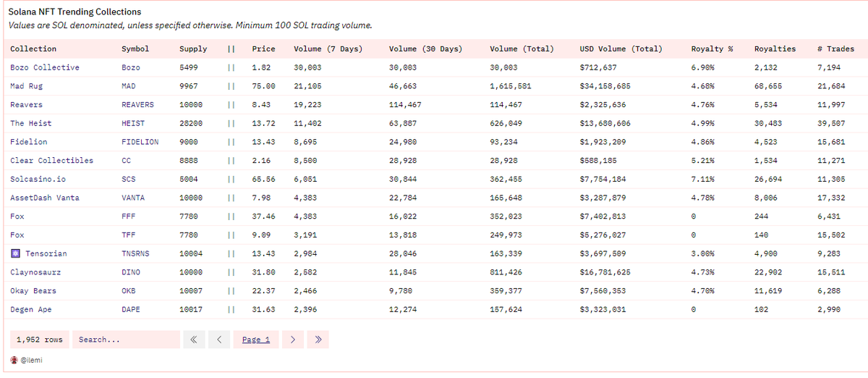Screen dimensions: 868x378
Task: Sort by the Supply column header
Action: [x=193, y=49]
